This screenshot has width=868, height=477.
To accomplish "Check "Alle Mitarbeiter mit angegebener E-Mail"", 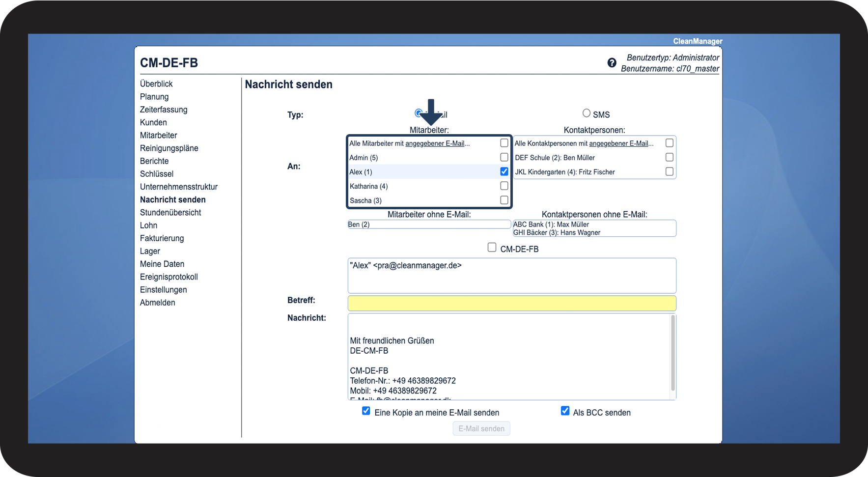I will pyautogui.click(x=504, y=142).
